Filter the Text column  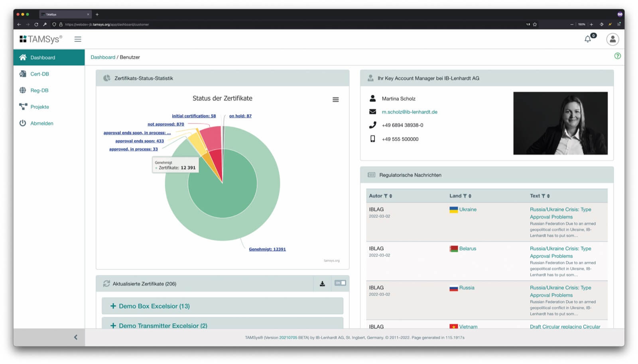tap(543, 196)
